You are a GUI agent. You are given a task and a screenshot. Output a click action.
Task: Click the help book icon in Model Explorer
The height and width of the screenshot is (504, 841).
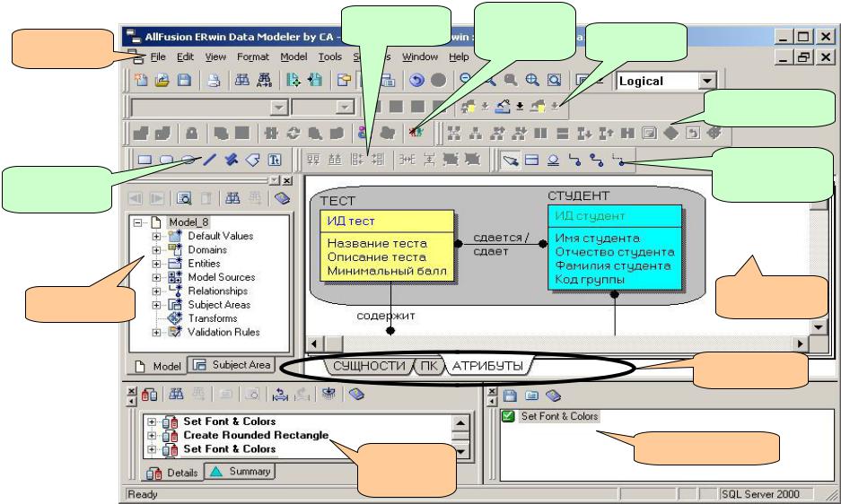(282, 198)
